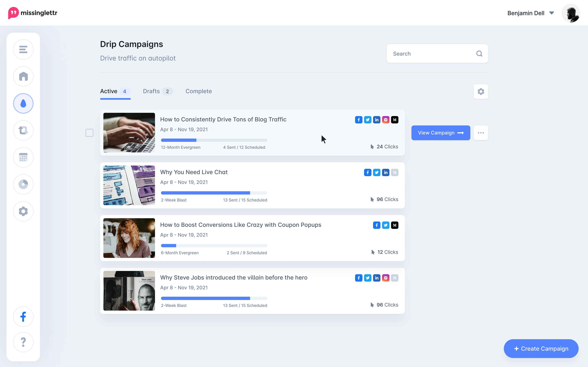The width and height of the screenshot is (588, 367).
Task: Click the red-haired woman thumbnail
Action: pos(129,238)
